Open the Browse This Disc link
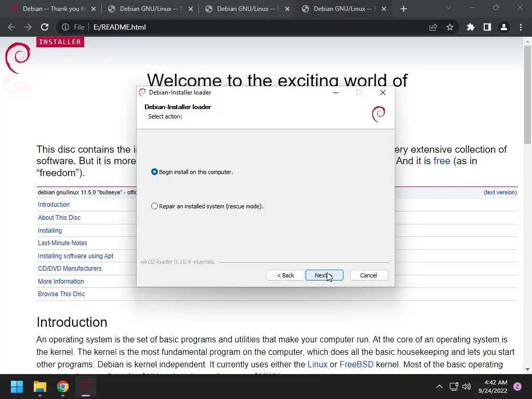This screenshot has width=532, height=399. [x=61, y=294]
